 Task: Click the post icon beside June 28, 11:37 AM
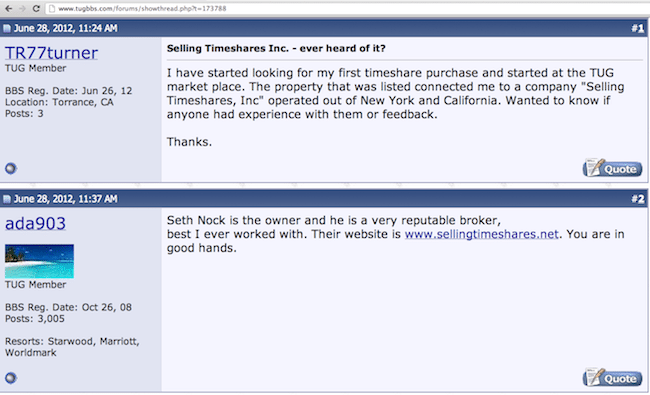[x=7, y=199]
